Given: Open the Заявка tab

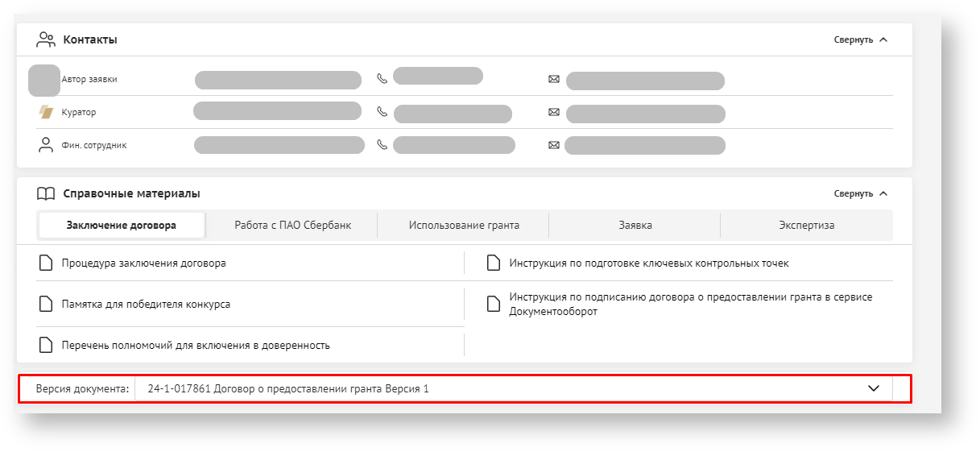Looking at the screenshot, I should pyautogui.click(x=635, y=226).
